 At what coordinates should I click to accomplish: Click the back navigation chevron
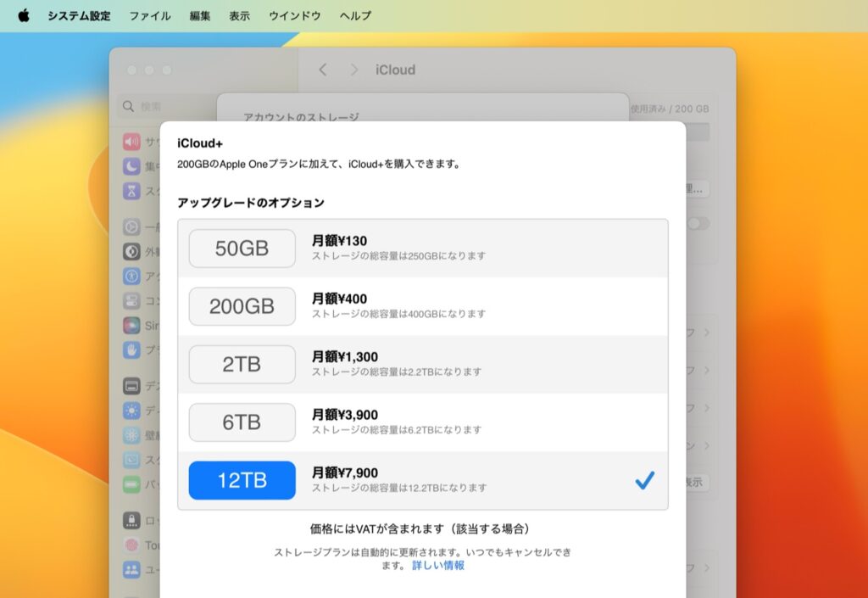[x=322, y=70]
